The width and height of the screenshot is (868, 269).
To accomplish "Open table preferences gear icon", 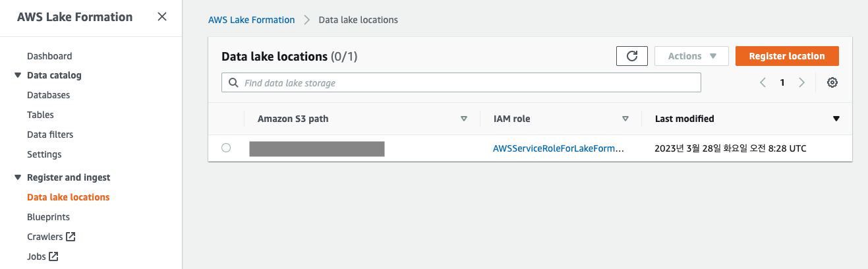I will click(832, 82).
